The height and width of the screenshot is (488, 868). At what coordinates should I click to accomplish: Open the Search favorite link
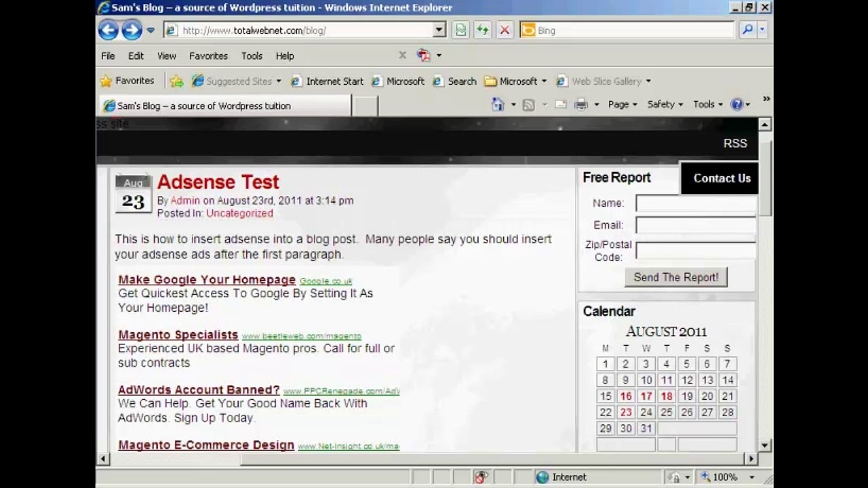[x=454, y=81]
